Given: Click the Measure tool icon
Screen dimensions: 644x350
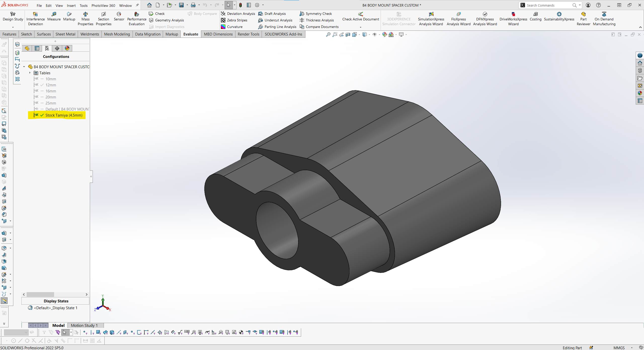Looking at the screenshot, I should pos(54,14).
